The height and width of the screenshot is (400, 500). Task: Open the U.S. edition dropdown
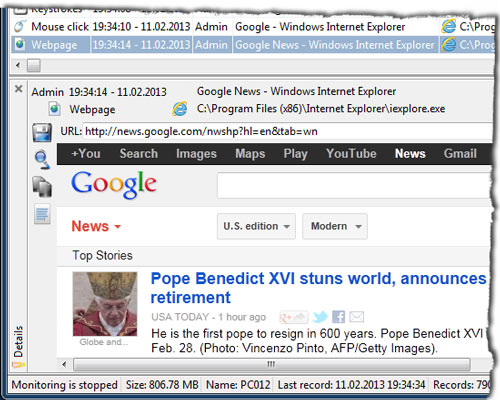(256, 226)
